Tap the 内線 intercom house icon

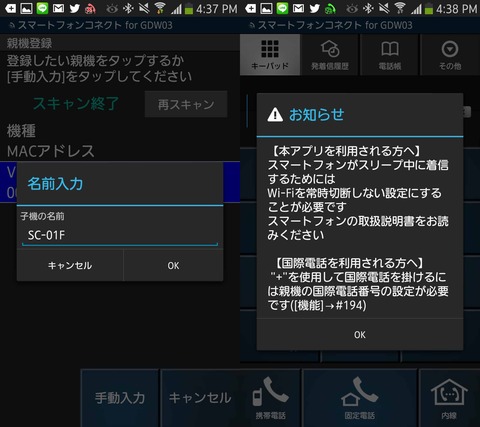[449, 398]
